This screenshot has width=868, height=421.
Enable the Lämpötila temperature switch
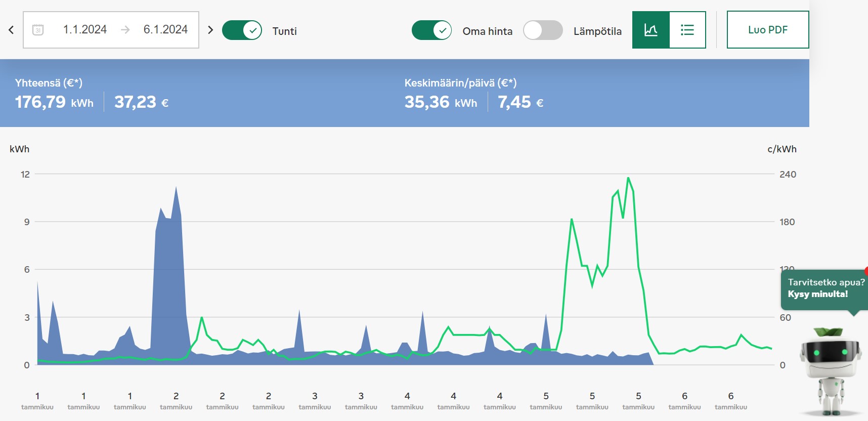pyautogui.click(x=543, y=30)
